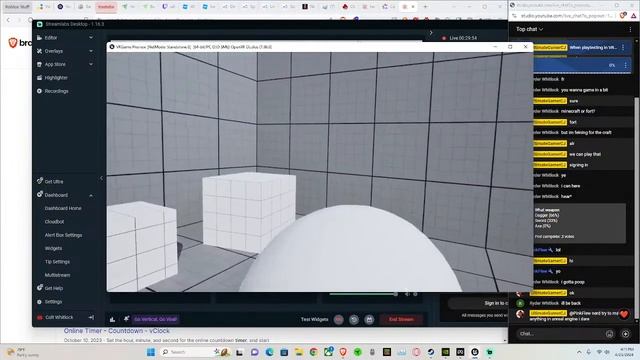Screen dimensions: 640x360
Task: Click the taskbar clock and date
Action: point(624,352)
